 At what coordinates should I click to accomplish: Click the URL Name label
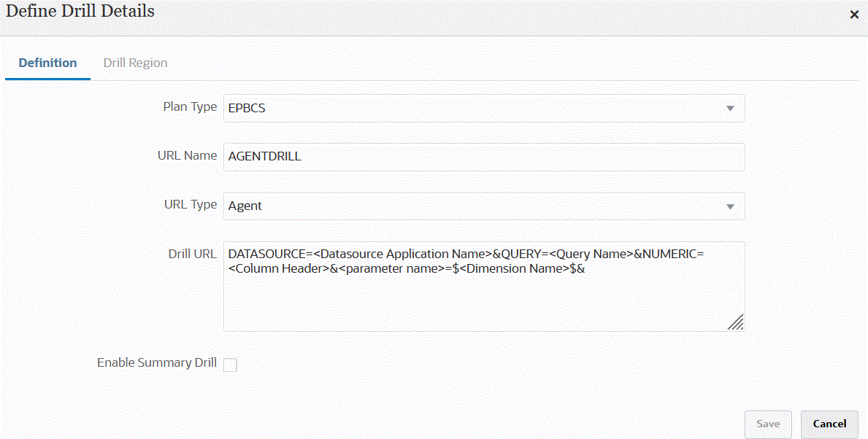coord(187,155)
